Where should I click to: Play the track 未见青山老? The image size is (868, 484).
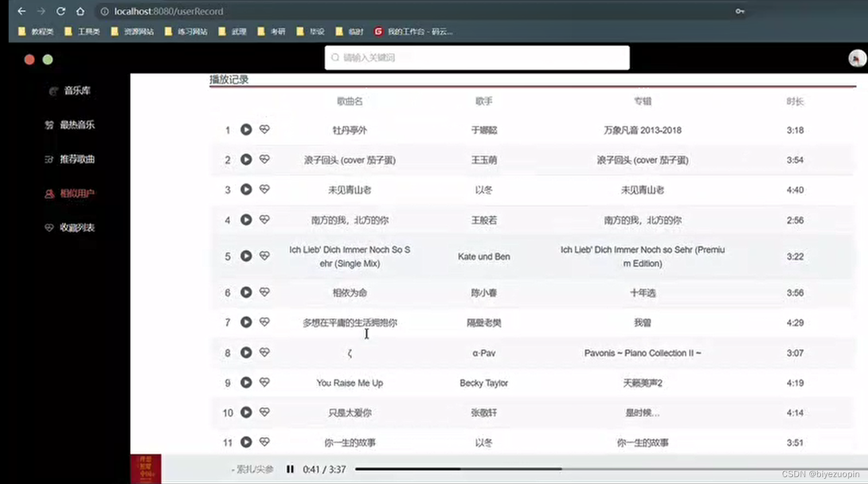click(246, 189)
